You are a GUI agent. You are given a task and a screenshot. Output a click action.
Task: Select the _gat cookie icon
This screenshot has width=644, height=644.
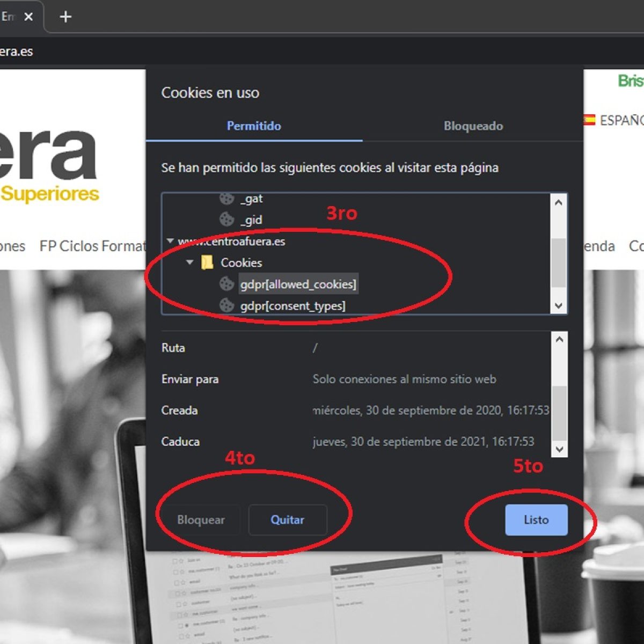(x=226, y=199)
